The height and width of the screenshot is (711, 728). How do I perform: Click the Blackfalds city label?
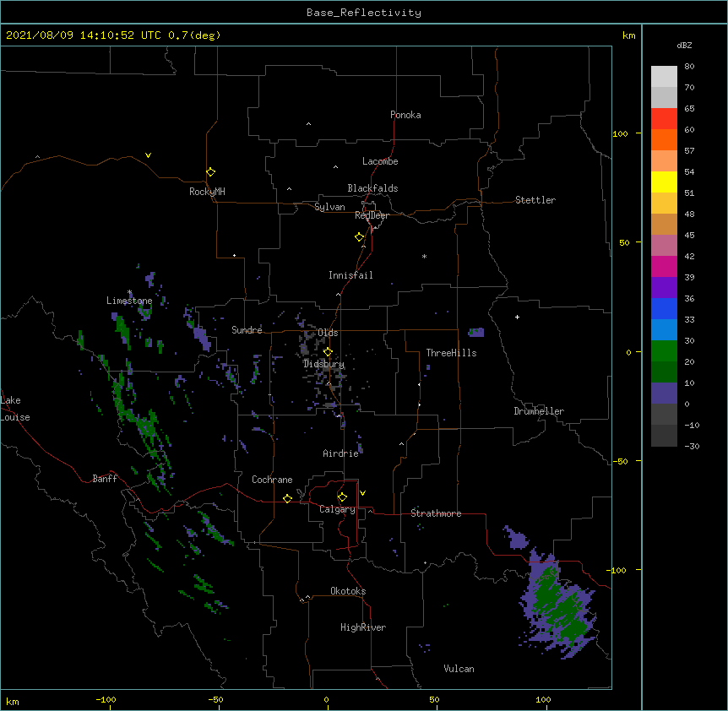coord(372,188)
